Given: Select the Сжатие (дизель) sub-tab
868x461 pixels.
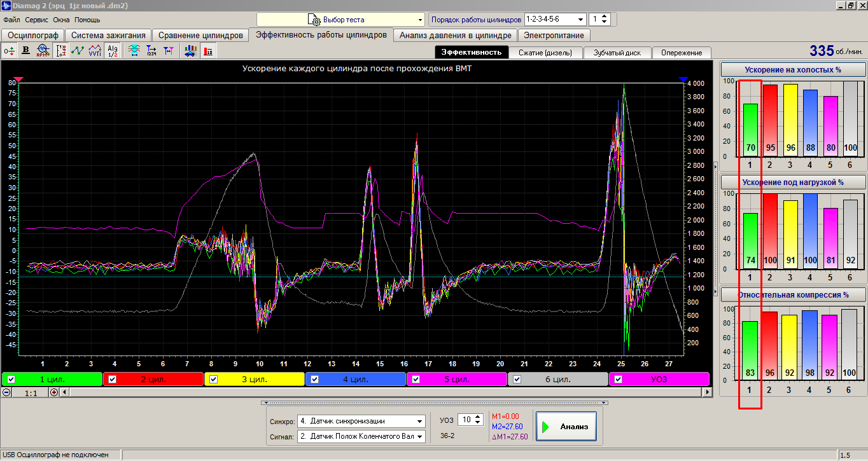Looking at the screenshot, I should pyautogui.click(x=545, y=53).
